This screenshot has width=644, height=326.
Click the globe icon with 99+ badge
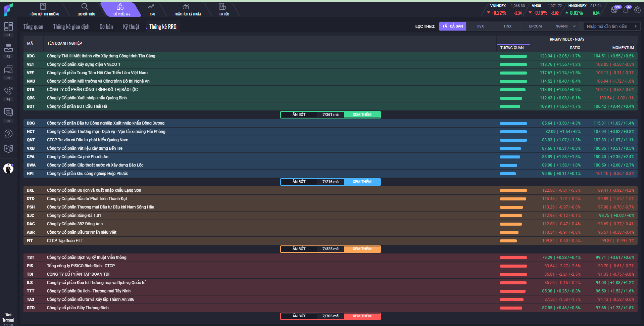[614, 10]
